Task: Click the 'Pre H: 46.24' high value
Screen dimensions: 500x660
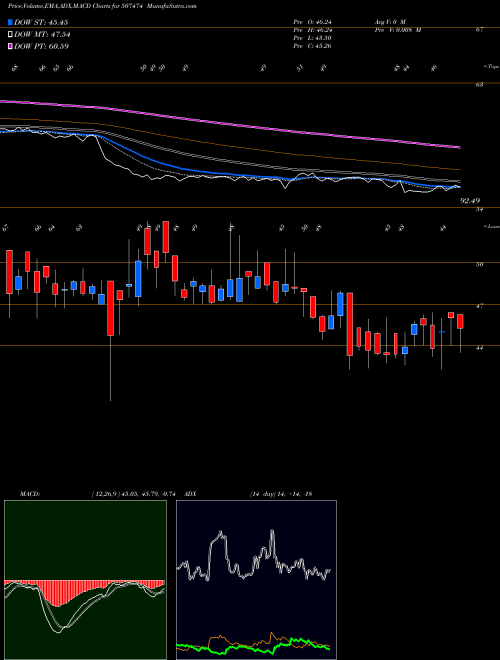Action: [x=313, y=29]
